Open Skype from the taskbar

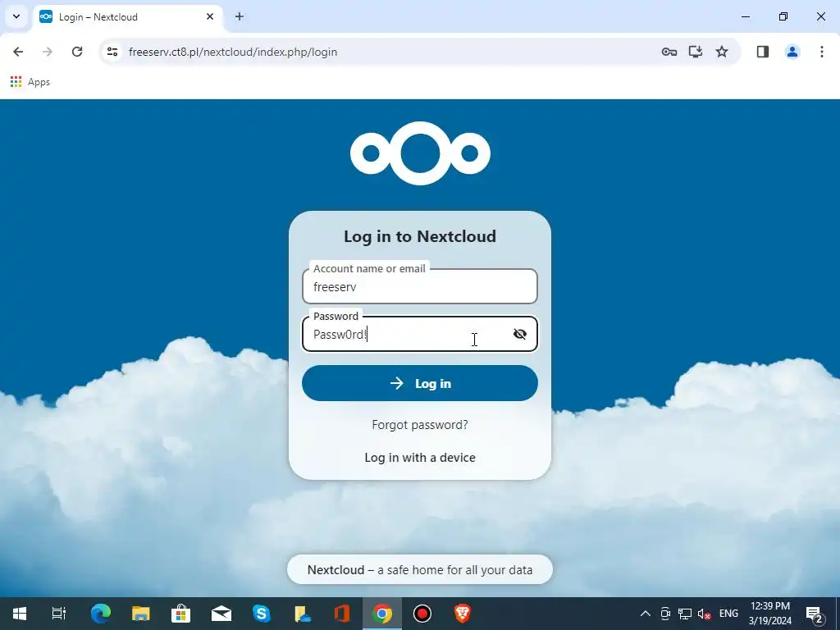click(x=262, y=614)
